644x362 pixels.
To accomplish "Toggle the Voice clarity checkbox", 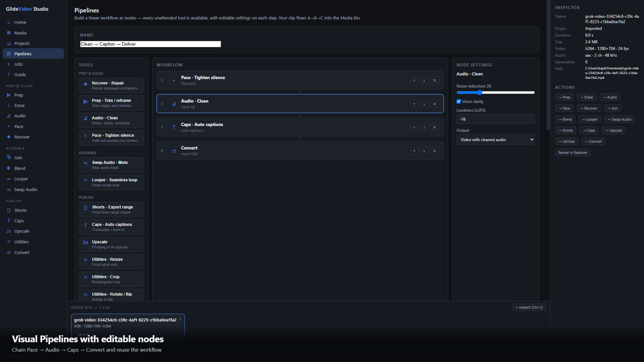I will click(459, 101).
